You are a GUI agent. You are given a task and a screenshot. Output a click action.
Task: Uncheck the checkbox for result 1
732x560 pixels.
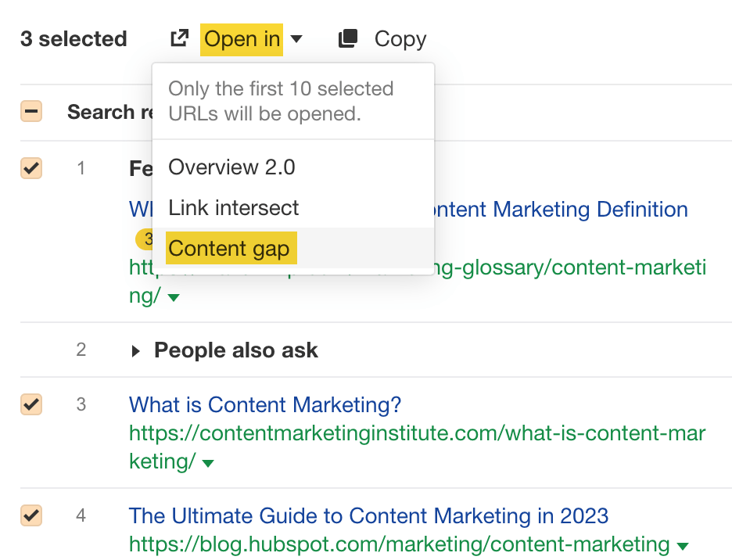click(x=31, y=168)
